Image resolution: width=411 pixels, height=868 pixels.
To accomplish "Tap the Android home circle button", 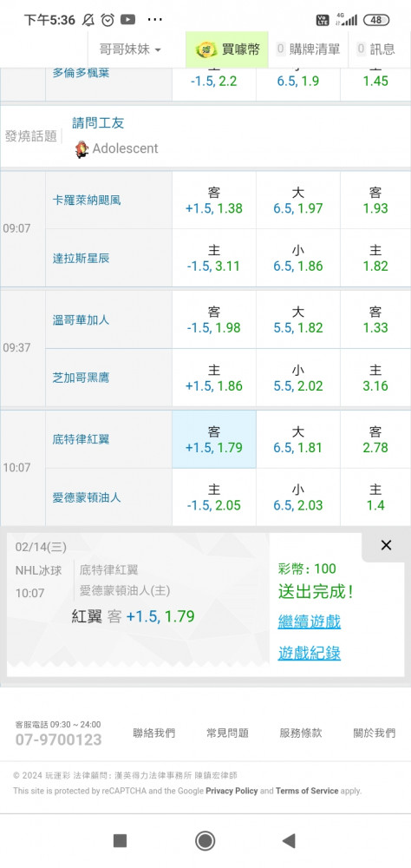I will click(205, 840).
